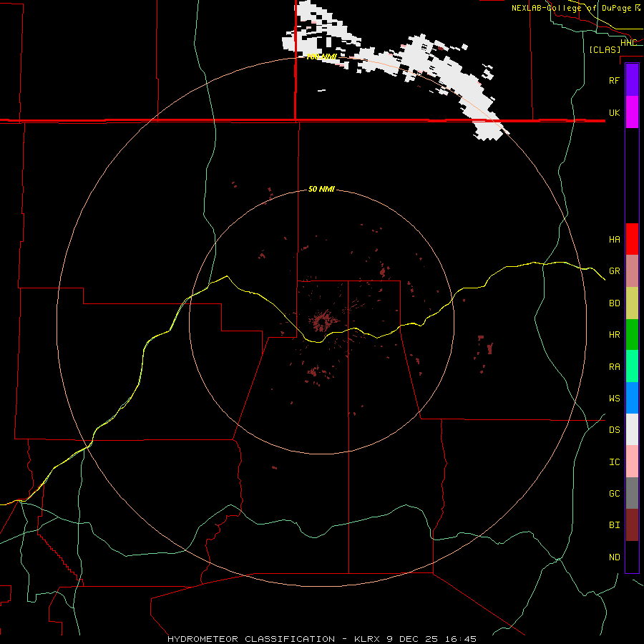
Task: Click the DS legend label
Action: point(614,430)
